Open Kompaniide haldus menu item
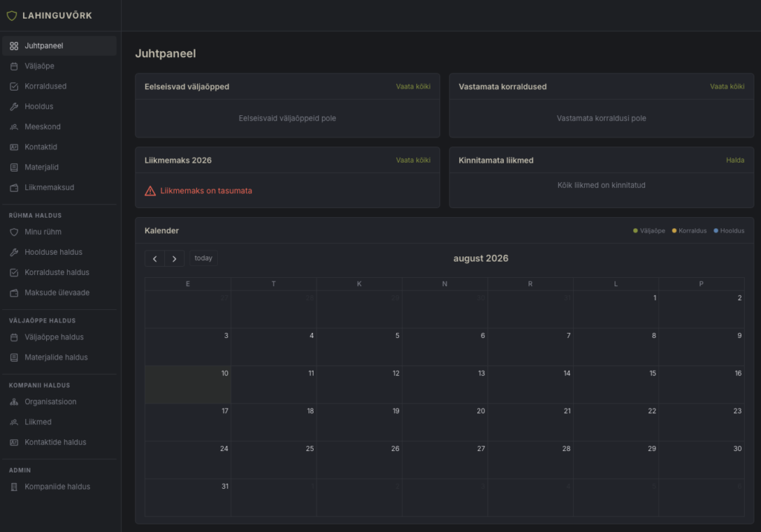This screenshot has width=761, height=532. (59, 487)
